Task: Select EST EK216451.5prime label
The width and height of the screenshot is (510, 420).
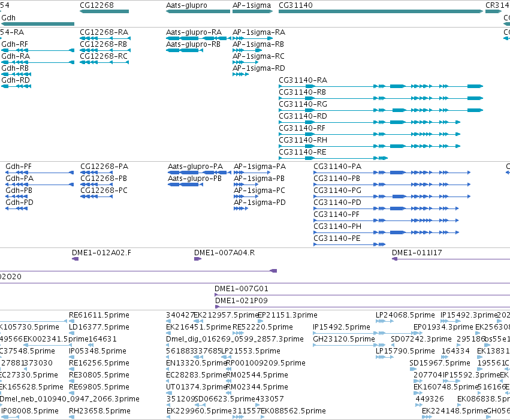Action: 199,327
